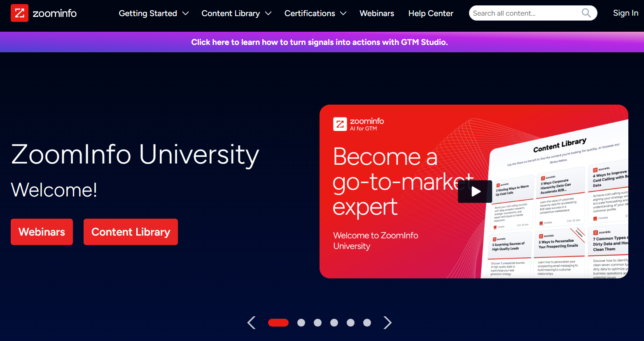This screenshot has height=341, width=644.
Task: Click the red Webinars button
Action: coord(42,232)
